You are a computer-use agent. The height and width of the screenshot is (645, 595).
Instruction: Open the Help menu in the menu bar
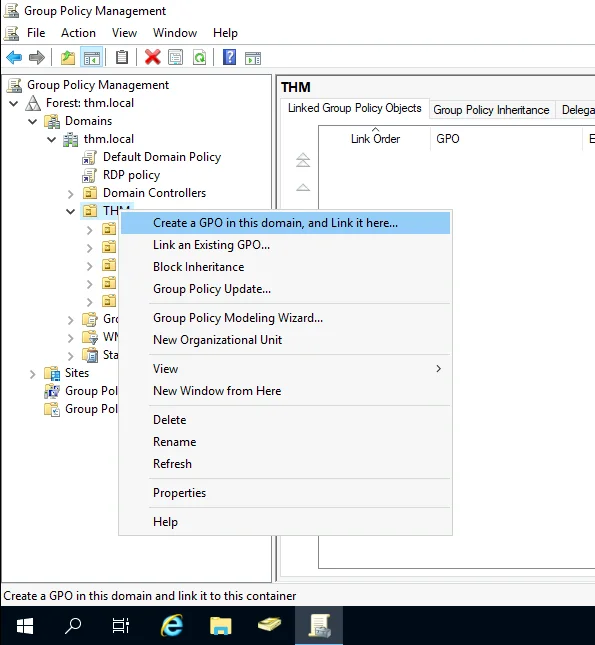click(x=225, y=33)
